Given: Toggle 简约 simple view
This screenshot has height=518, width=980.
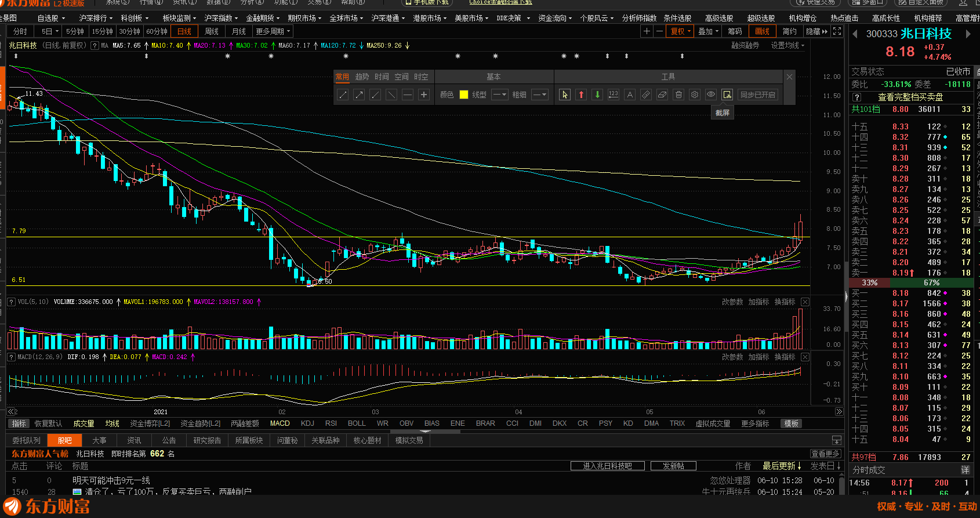Looking at the screenshot, I should coord(789,31).
